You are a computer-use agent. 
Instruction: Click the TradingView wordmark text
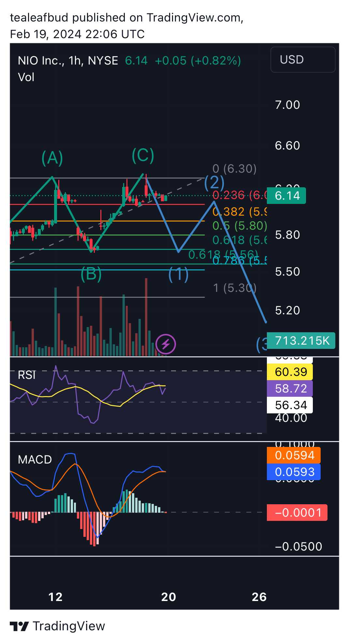click(x=69, y=626)
